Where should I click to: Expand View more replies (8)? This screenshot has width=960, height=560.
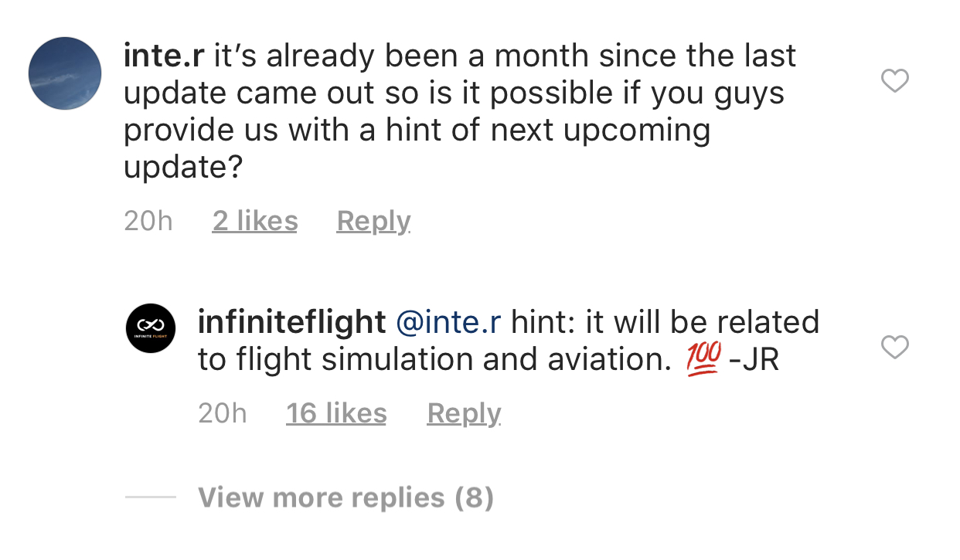coord(346,497)
